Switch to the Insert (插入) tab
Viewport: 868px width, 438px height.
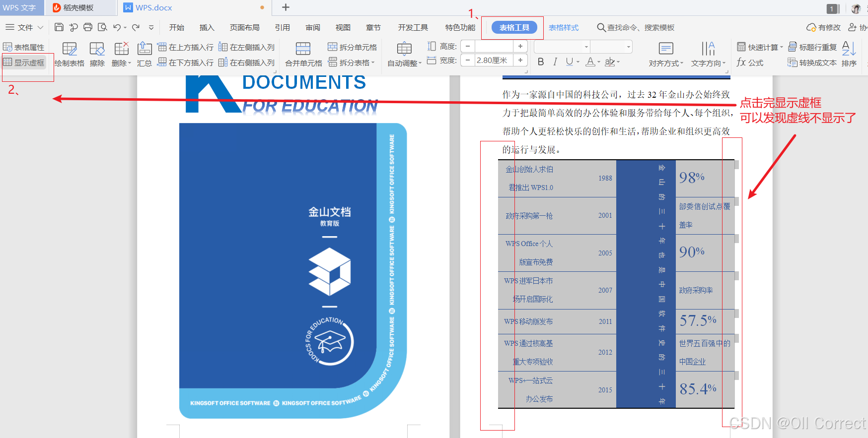pos(207,27)
